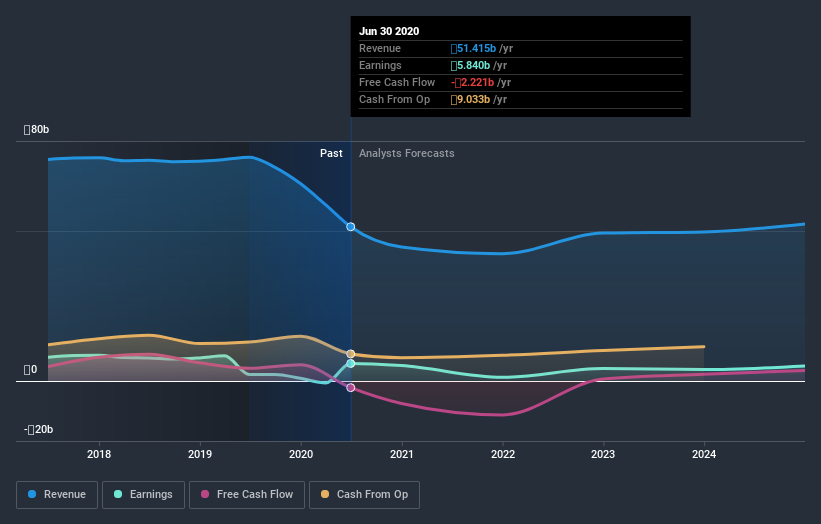Image resolution: width=821 pixels, height=524 pixels.
Task: Click the 'Past' section label
Action: [331, 153]
